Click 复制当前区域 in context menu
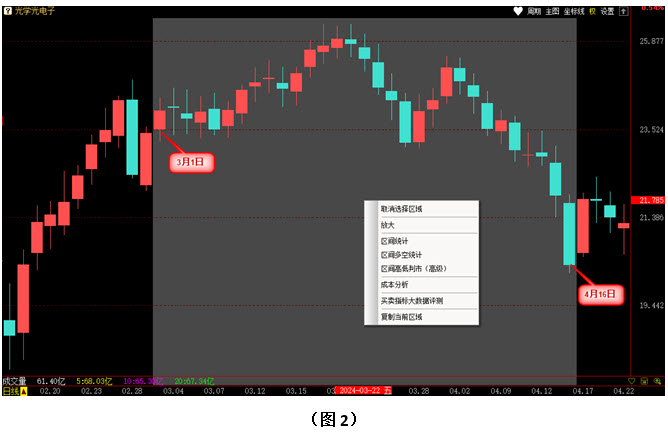The image size is (668, 443). [401, 316]
